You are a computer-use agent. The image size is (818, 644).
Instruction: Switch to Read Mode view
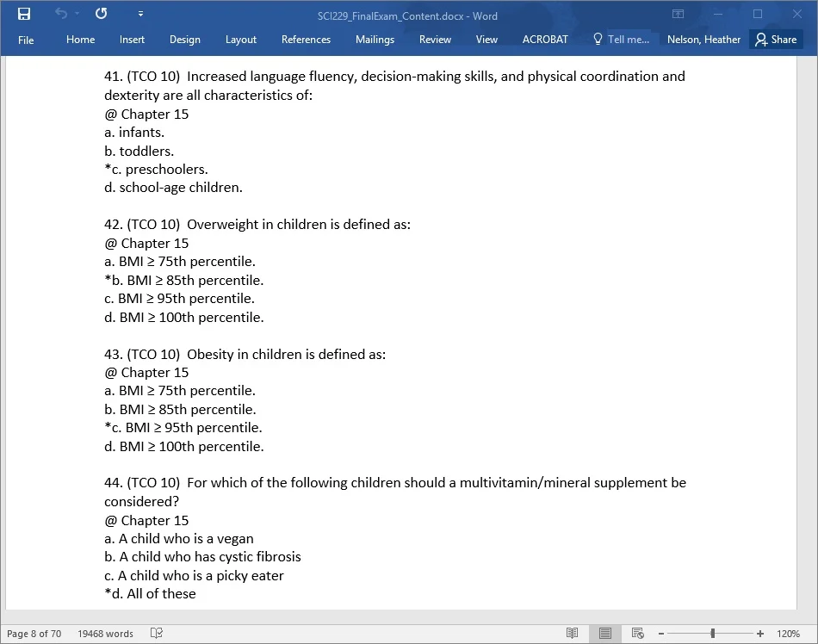pyautogui.click(x=572, y=634)
